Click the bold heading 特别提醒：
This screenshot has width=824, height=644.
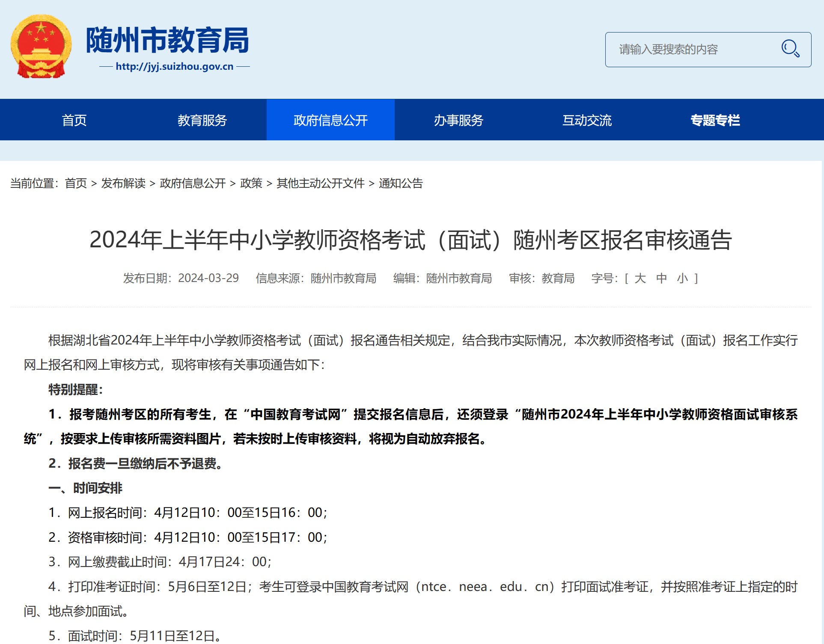tap(76, 390)
